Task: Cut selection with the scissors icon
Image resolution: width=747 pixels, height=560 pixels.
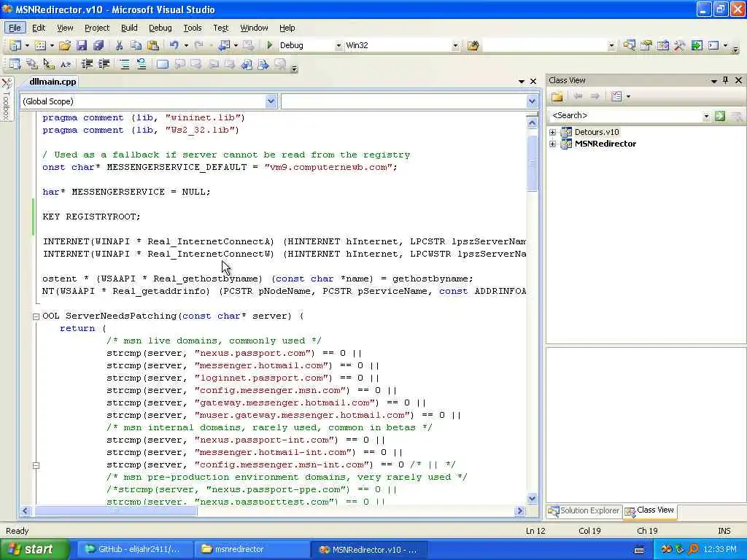Action: pos(119,45)
